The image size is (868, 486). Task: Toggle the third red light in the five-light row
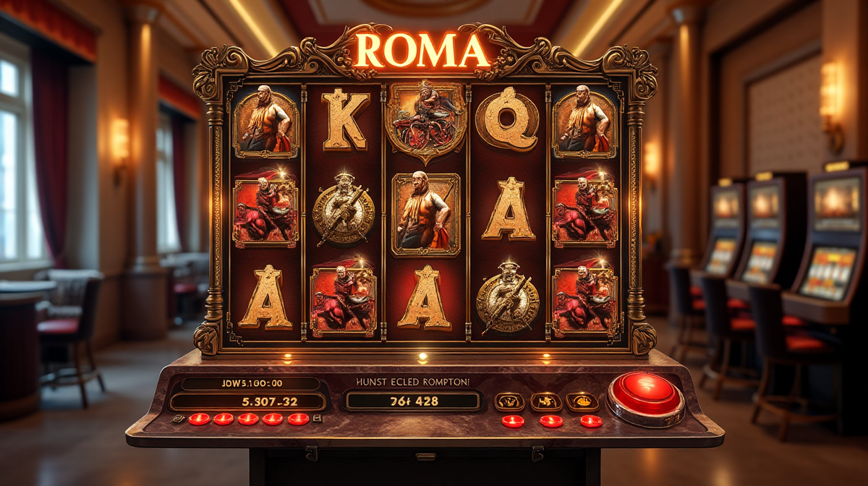tap(248, 419)
